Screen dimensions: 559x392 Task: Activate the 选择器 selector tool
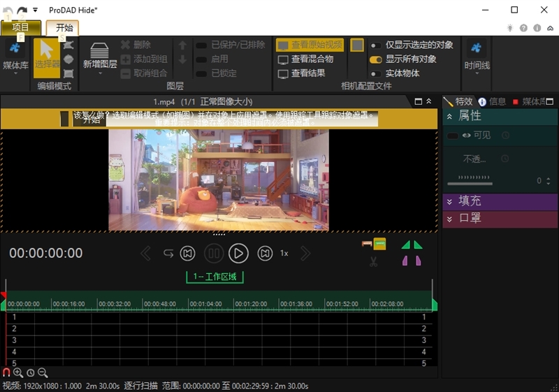47,57
